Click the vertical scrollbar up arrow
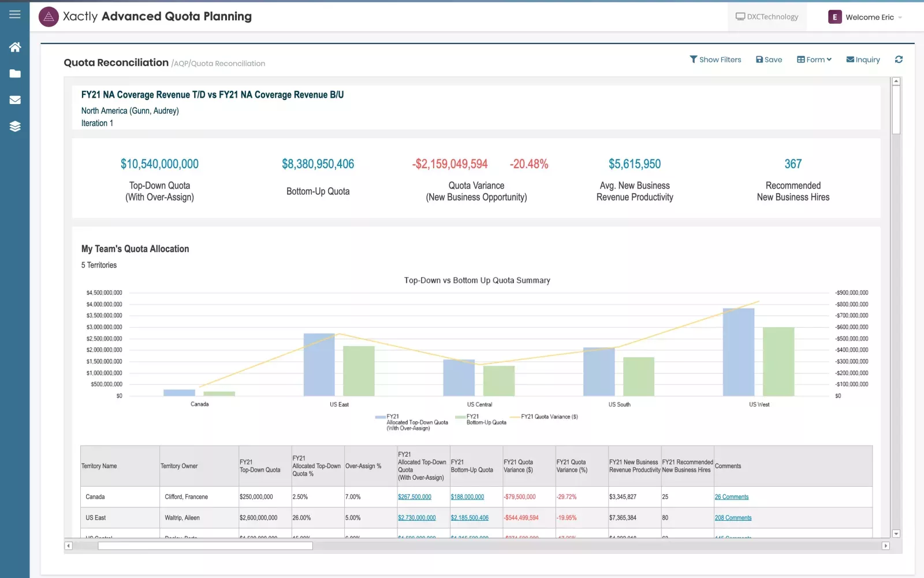Viewport: 924px width, 578px height. tap(896, 81)
